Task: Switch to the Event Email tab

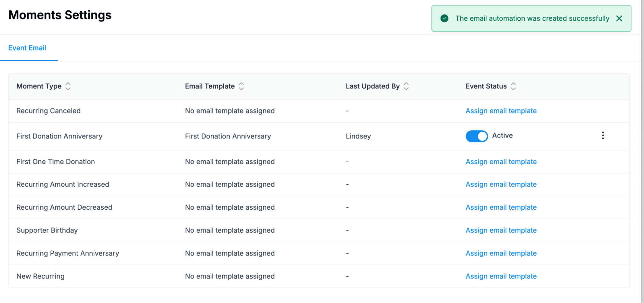Action: 27,48
